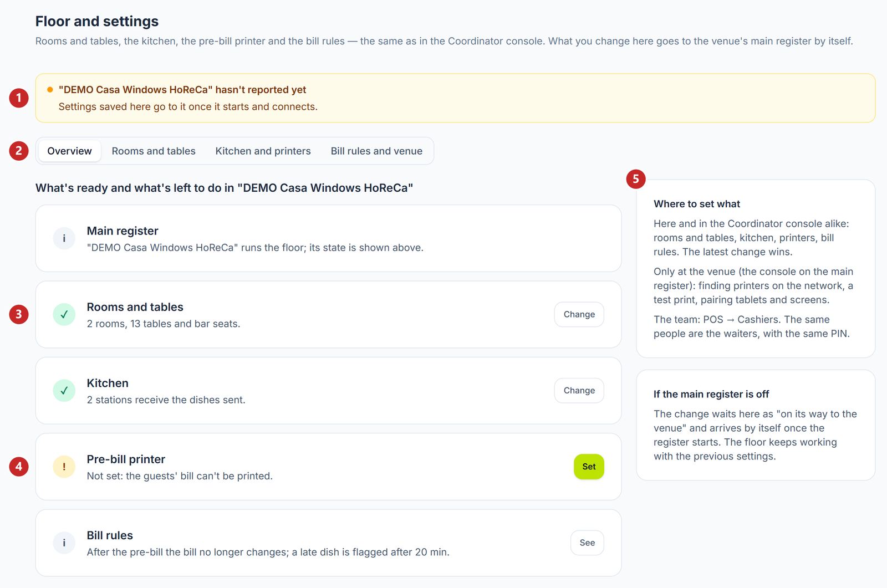
Task: Switch to the Overview tab
Action: click(69, 151)
